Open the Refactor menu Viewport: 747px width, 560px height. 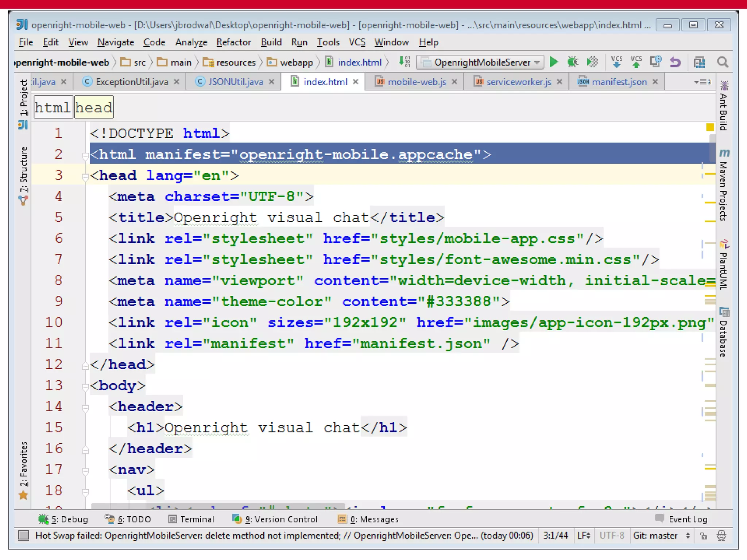[233, 42]
